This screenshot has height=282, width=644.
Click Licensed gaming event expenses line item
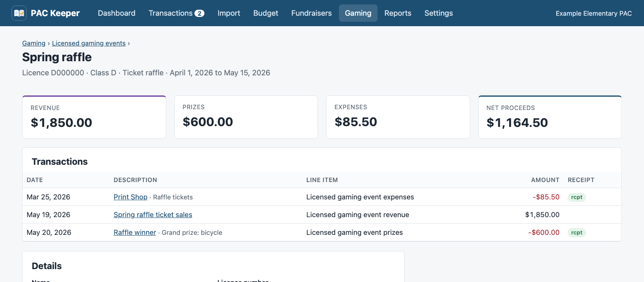(360, 197)
